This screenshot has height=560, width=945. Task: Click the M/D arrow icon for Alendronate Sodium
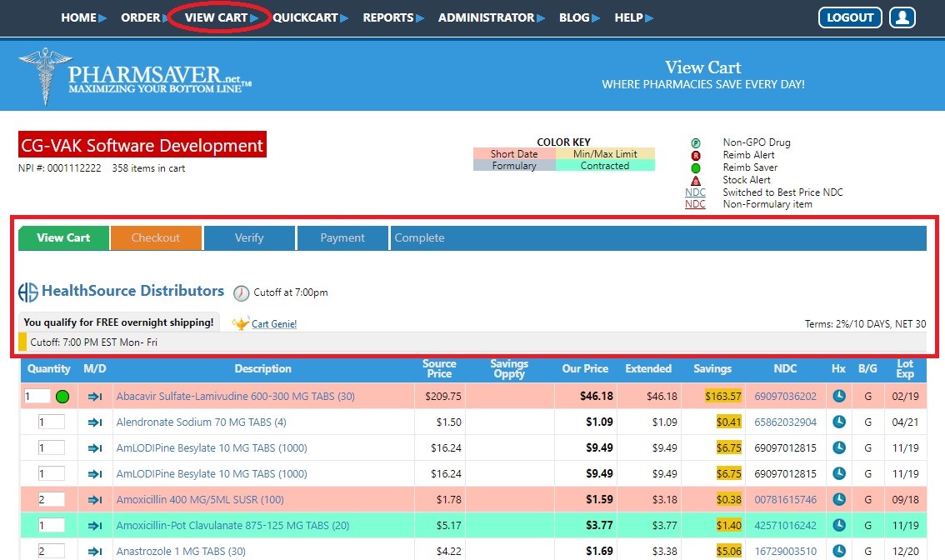point(95,422)
